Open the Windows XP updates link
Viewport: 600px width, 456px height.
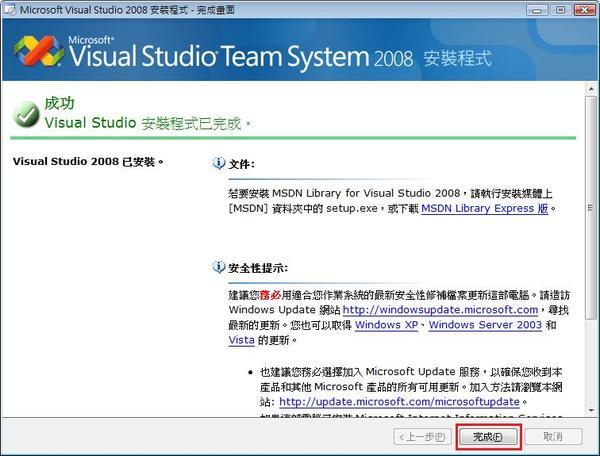tap(386, 325)
